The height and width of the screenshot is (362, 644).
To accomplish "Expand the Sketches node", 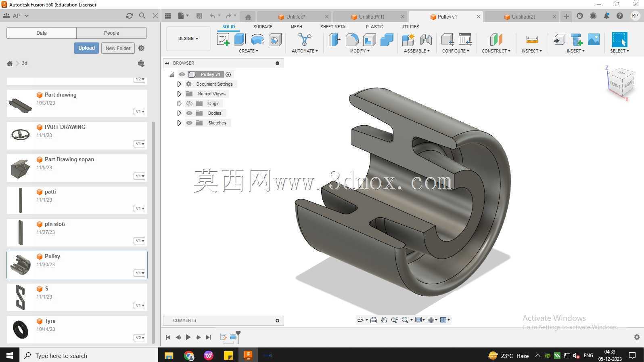I will [179, 123].
